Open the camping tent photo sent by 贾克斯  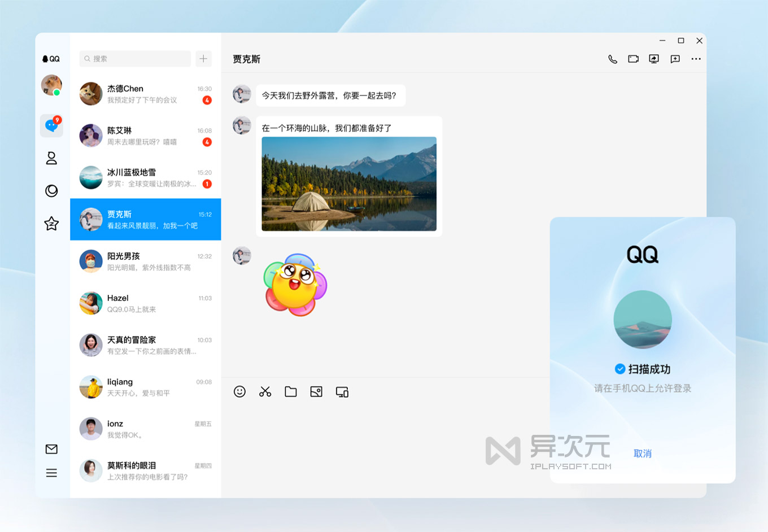click(349, 185)
